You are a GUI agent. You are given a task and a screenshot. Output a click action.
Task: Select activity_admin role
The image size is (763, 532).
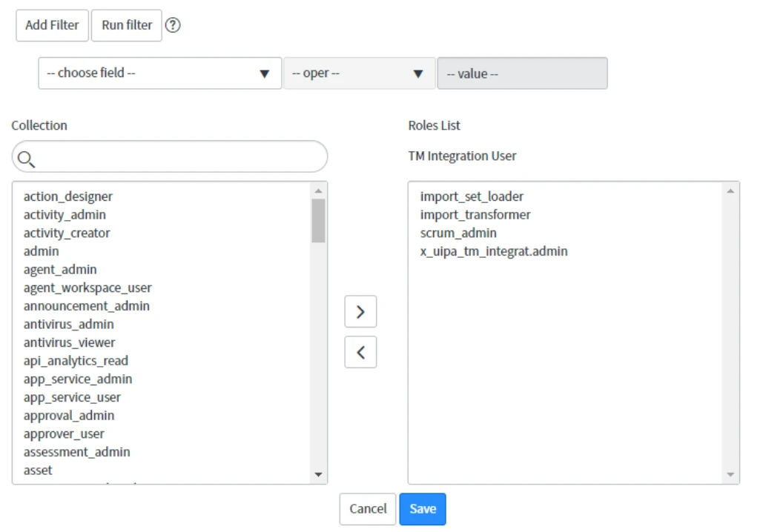65,215
